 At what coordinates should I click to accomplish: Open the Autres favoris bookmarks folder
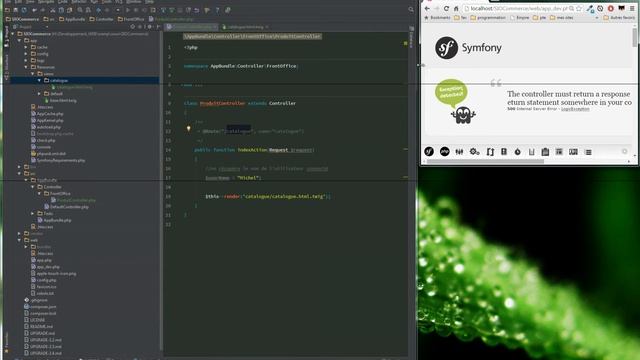click(619, 18)
